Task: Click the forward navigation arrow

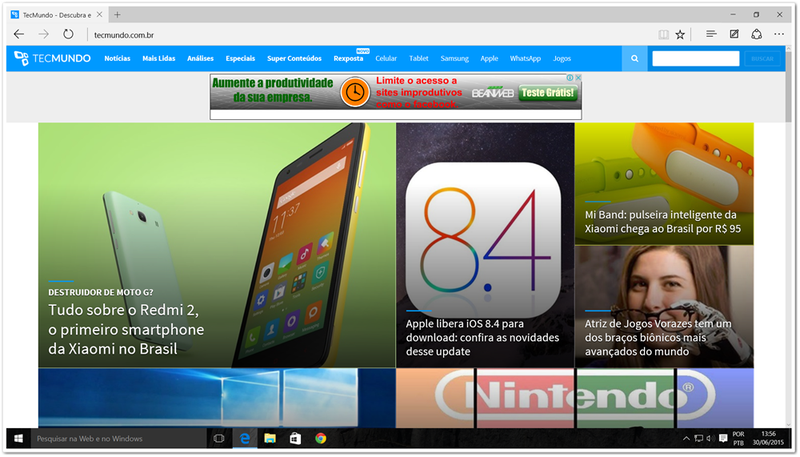Action: [44, 34]
